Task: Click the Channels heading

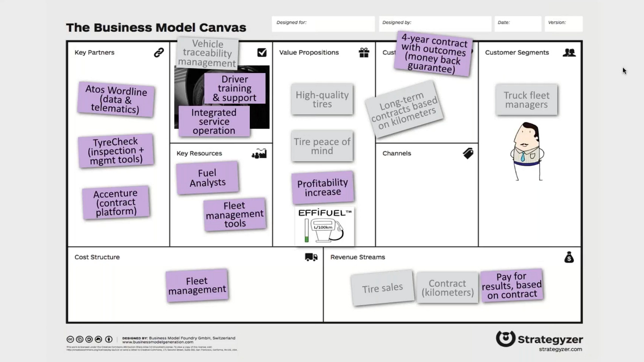Action: coord(397,154)
